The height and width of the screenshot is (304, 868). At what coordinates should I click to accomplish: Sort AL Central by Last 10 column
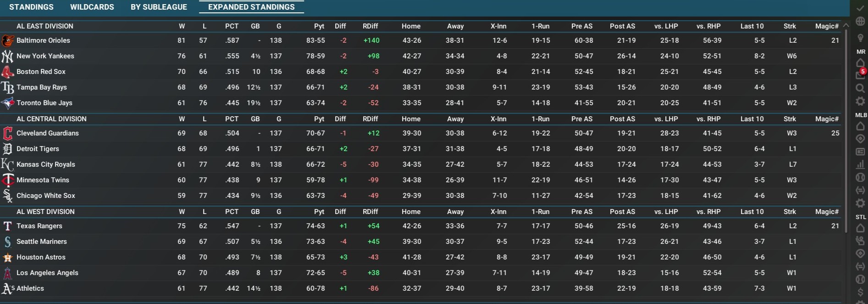coord(752,119)
